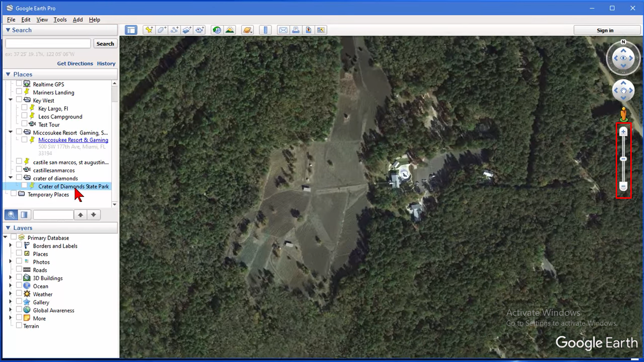644x362 pixels.
Task: Collapse the Places panel header arrow
Action: click(8, 75)
